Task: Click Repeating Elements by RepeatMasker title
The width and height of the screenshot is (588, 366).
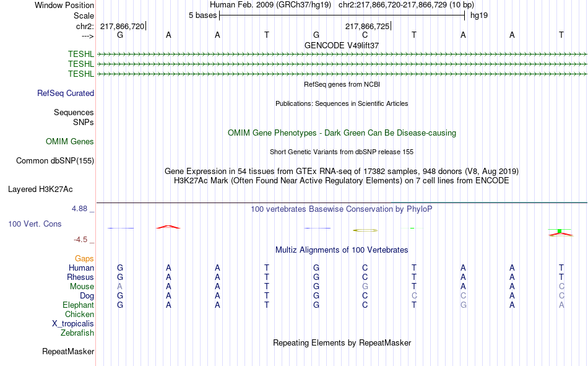Action: tap(342, 342)
